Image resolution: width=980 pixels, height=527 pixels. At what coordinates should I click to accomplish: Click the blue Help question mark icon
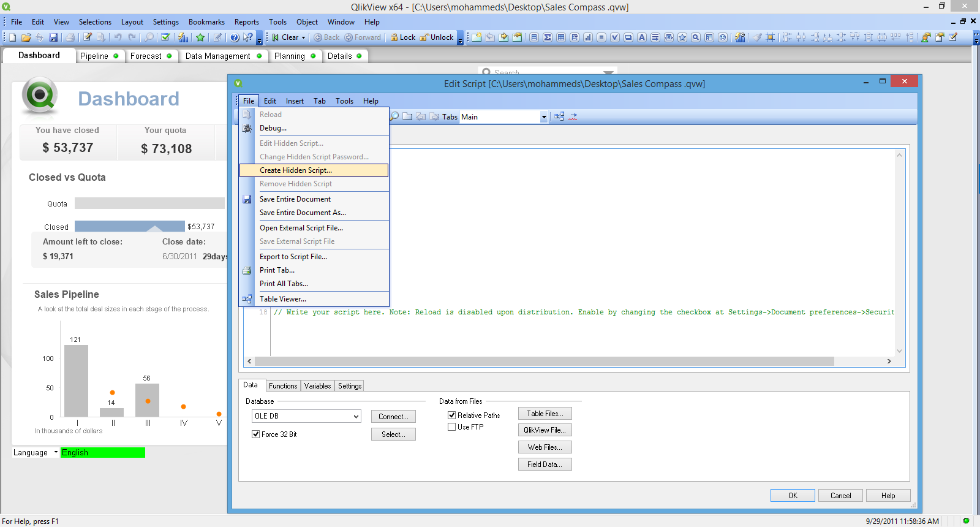235,37
